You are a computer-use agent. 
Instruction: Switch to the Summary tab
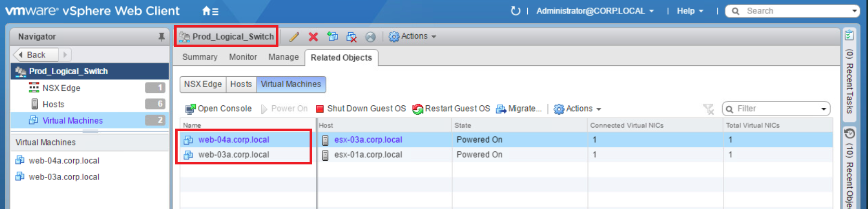199,57
